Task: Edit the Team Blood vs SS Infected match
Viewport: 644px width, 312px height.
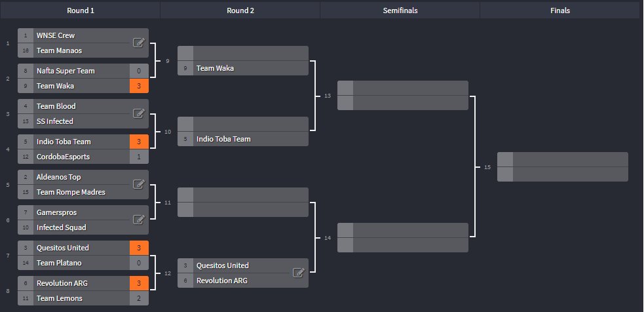Action: [x=138, y=113]
